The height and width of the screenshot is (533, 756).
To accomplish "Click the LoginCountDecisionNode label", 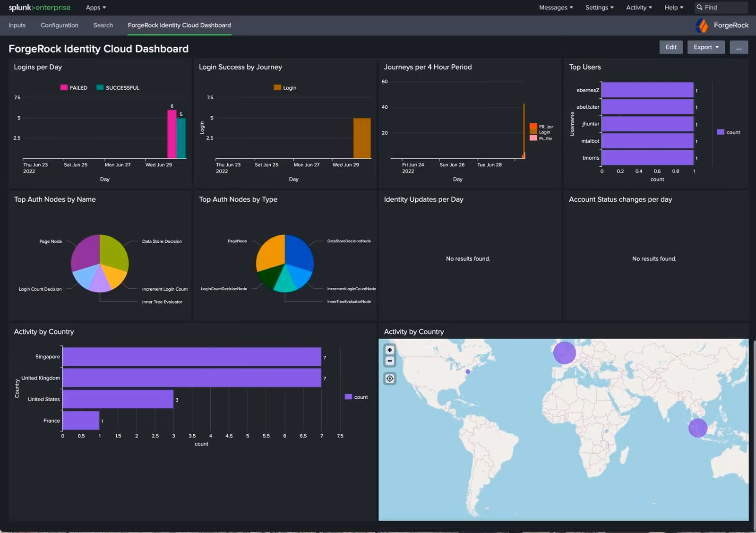I will 224,289.
